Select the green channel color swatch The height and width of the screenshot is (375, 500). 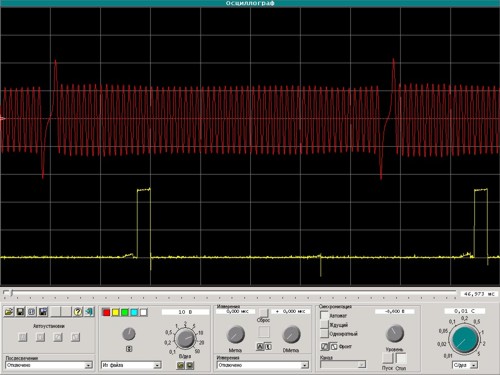[x=125, y=312]
